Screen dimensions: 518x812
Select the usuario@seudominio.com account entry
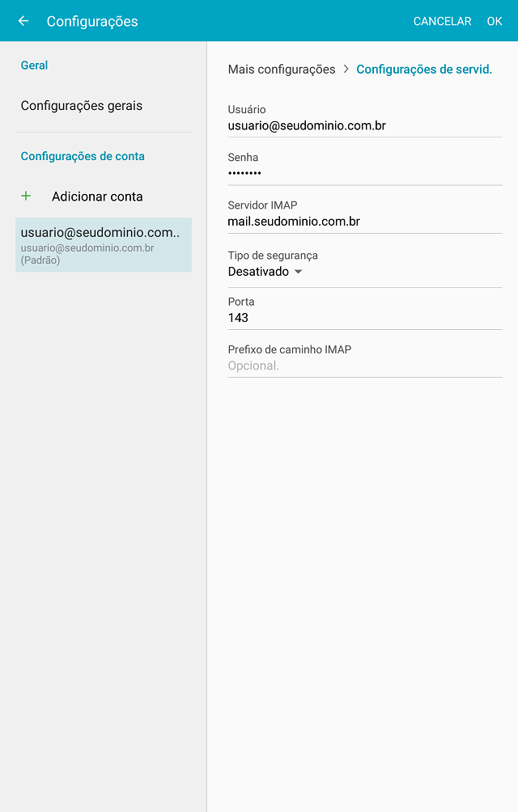104,245
